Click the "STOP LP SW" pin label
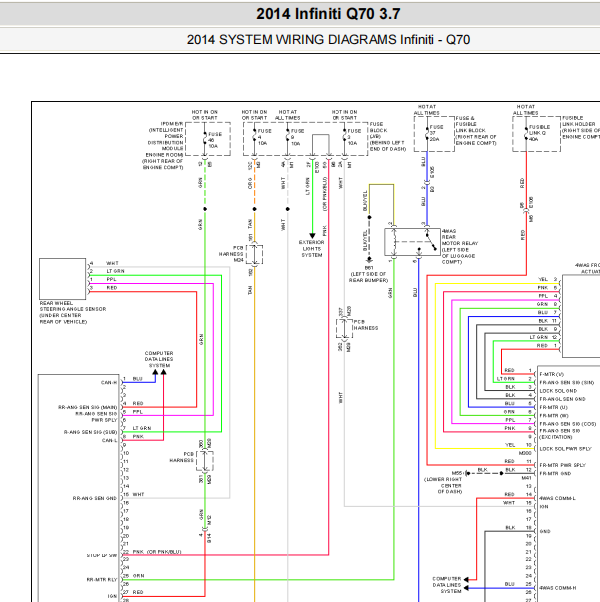The height and width of the screenshot is (602, 600). coord(102,555)
